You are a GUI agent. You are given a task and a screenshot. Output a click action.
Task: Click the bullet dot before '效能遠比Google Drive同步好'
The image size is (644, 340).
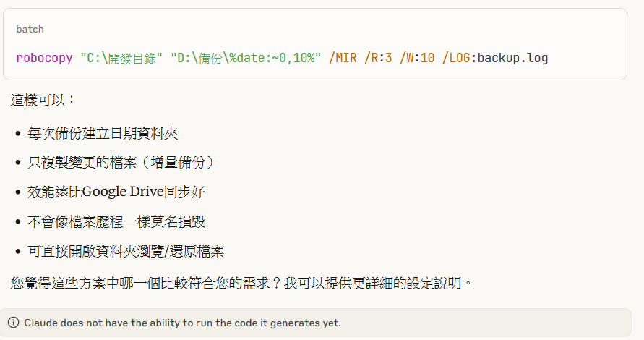coord(17,192)
